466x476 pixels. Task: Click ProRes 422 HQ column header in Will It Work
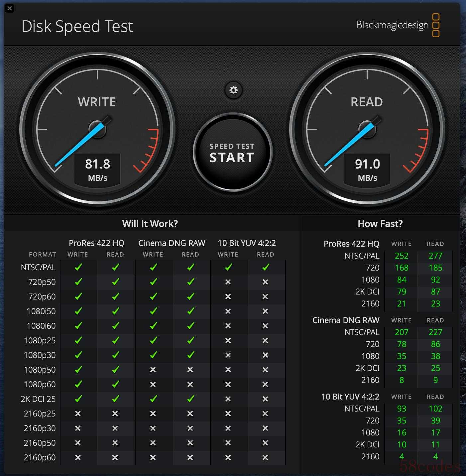coord(96,243)
